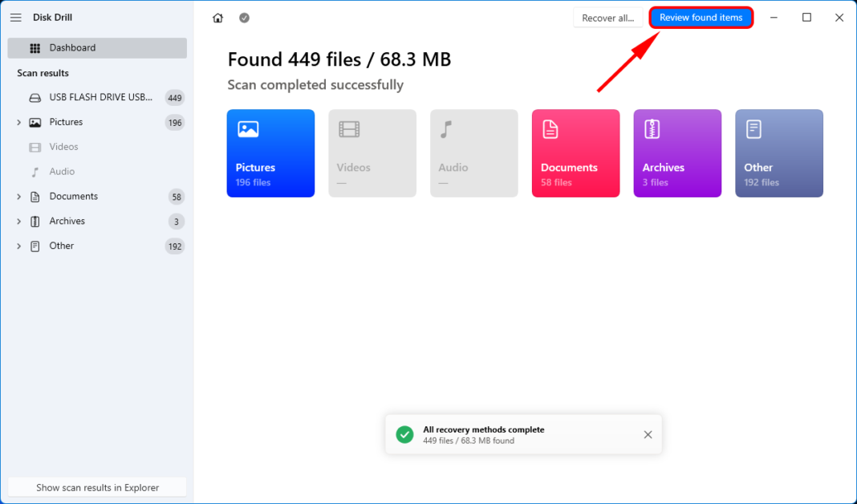The width and height of the screenshot is (857, 504).
Task: Click the home icon in toolbar
Action: (x=217, y=18)
